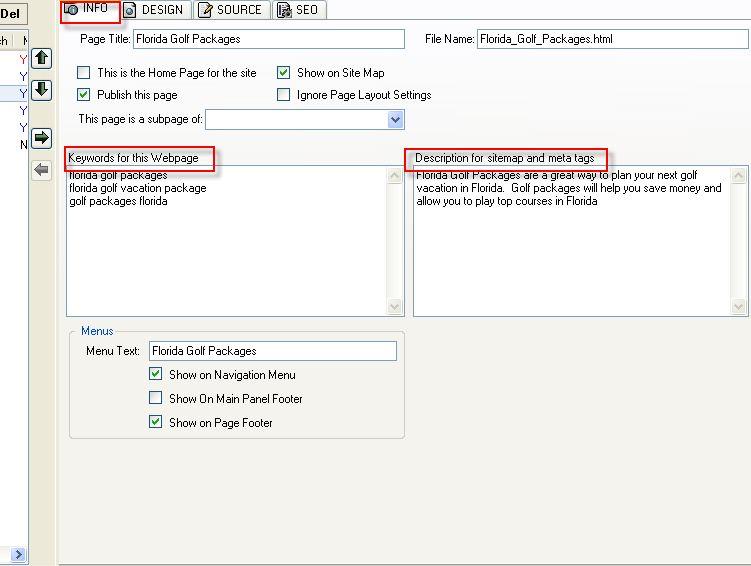Image resolution: width=751 pixels, height=566 pixels.
Task: Open the SEO tab
Action: click(298, 10)
